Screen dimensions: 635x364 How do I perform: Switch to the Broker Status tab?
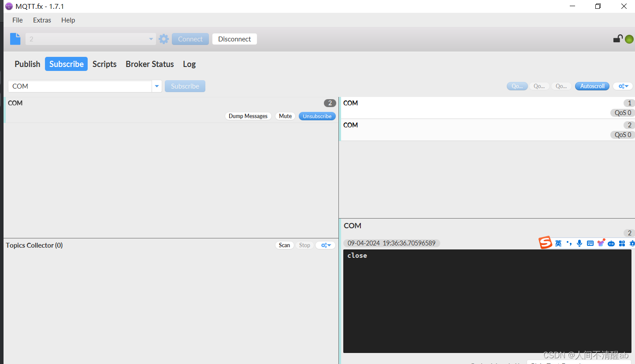(x=149, y=64)
